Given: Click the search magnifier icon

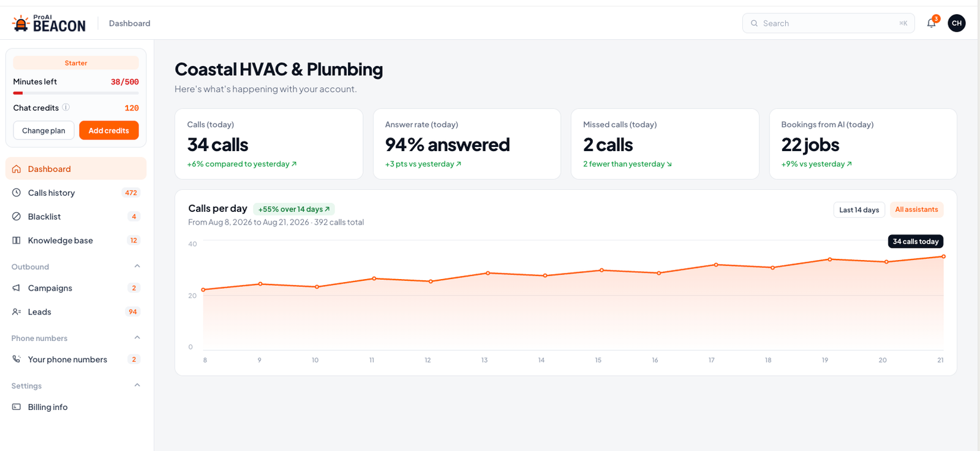Looking at the screenshot, I should 754,23.
